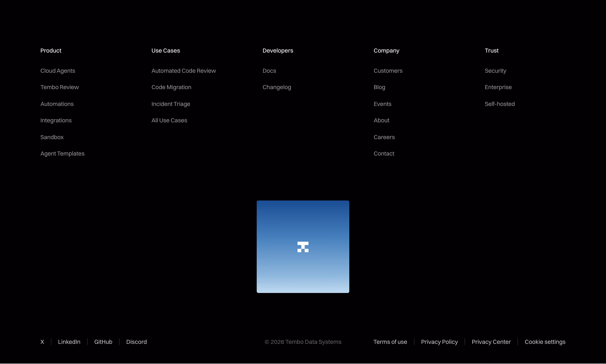The image size is (606, 364).
Task: Open the X social link
Action: click(x=42, y=342)
